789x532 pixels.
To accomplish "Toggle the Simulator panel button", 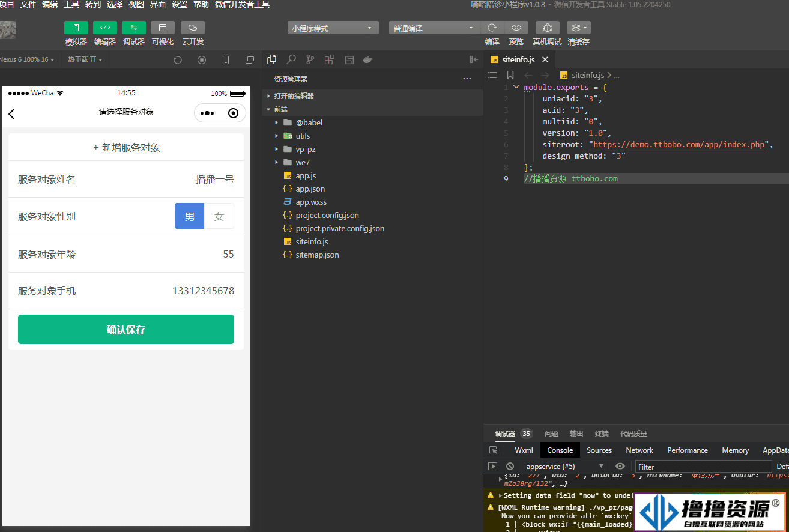I will tap(76, 28).
